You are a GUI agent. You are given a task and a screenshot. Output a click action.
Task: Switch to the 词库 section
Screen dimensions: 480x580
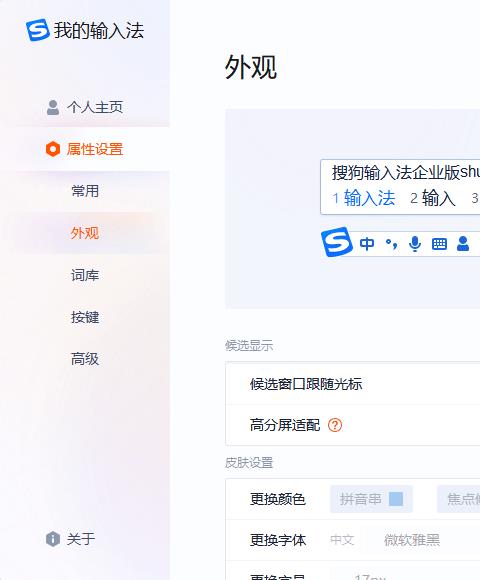click(x=85, y=275)
